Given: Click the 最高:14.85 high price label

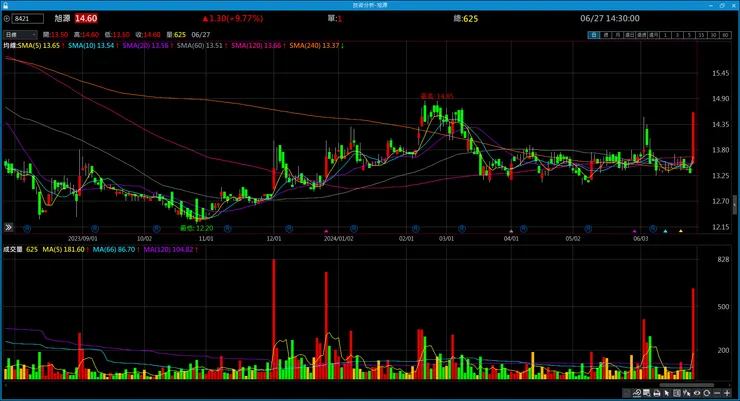Looking at the screenshot, I should pyautogui.click(x=437, y=96).
